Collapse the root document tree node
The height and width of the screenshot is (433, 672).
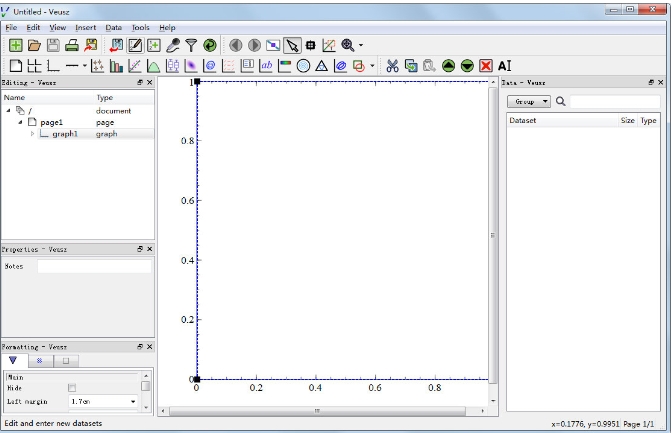pos(9,111)
